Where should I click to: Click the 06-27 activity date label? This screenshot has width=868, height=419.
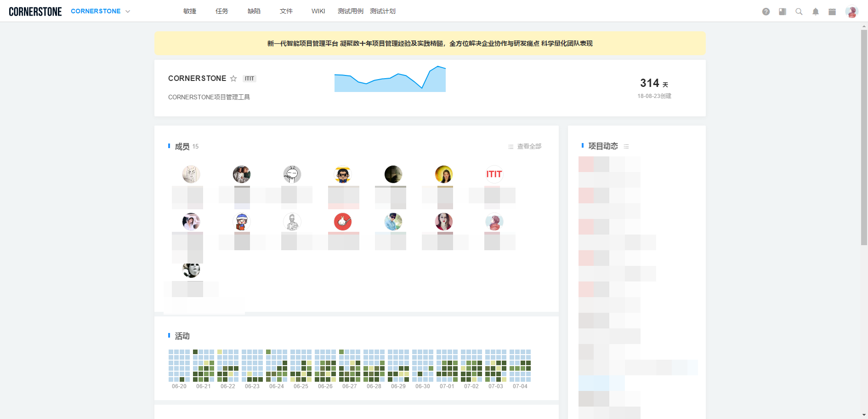click(x=350, y=386)
